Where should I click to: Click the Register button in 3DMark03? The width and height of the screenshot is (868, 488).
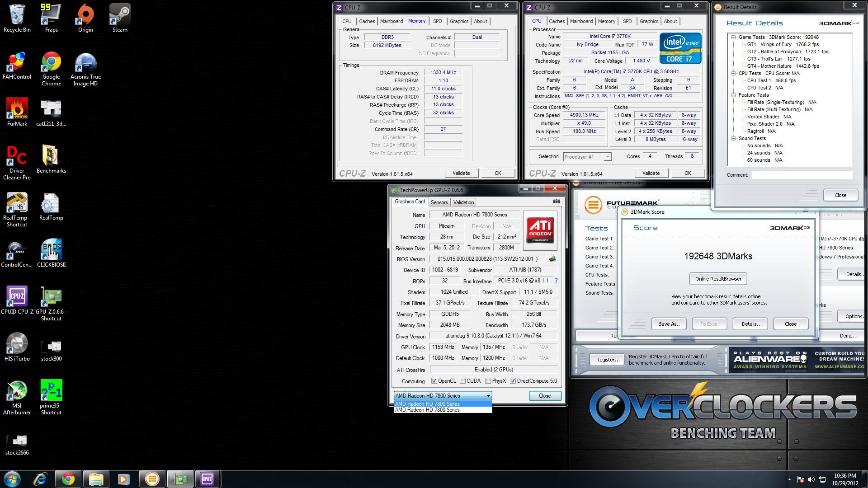pos(608,360)
